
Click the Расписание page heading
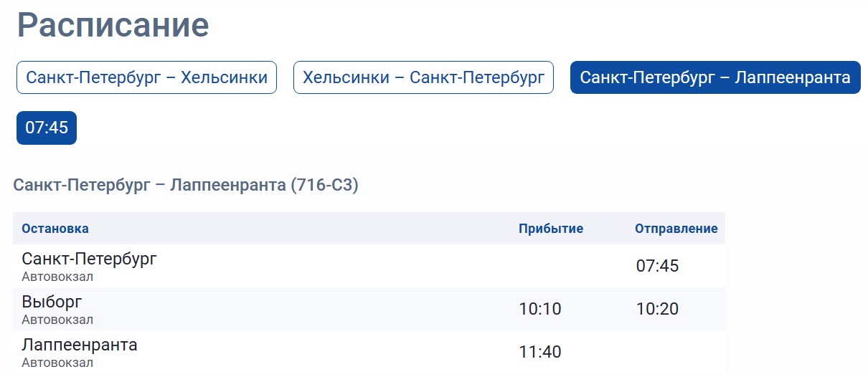pos(113,24)
